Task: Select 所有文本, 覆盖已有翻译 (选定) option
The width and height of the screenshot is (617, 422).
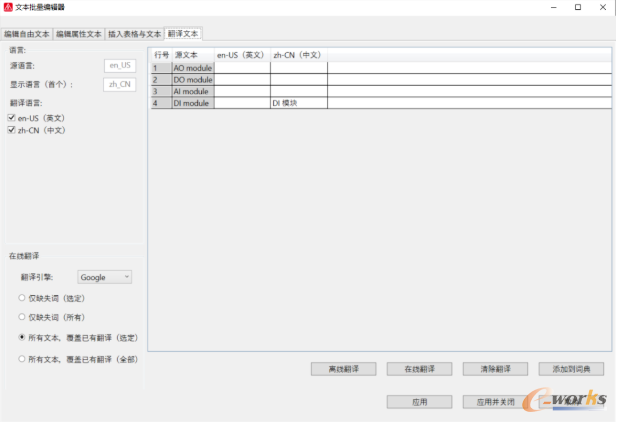Action: point(22,337)
